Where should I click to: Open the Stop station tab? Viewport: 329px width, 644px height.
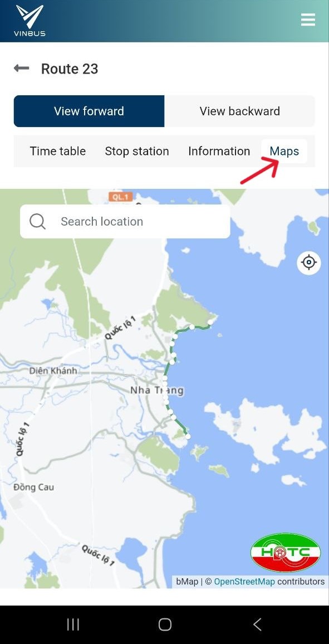[x=137, y=151]
